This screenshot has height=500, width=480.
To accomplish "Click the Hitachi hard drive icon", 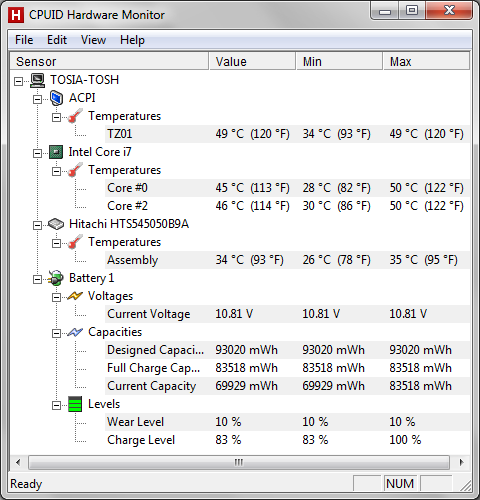I will pyautogui.click(x=56, y=224).
